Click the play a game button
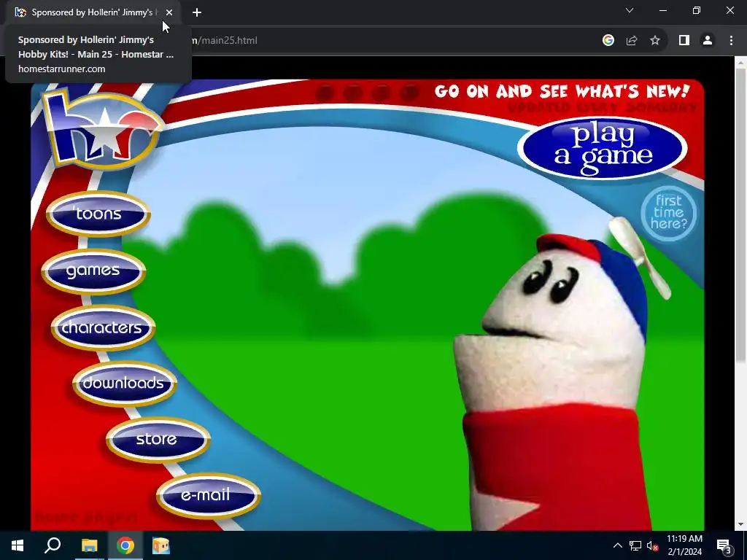The image size is (747, 560). pos(602,148)
